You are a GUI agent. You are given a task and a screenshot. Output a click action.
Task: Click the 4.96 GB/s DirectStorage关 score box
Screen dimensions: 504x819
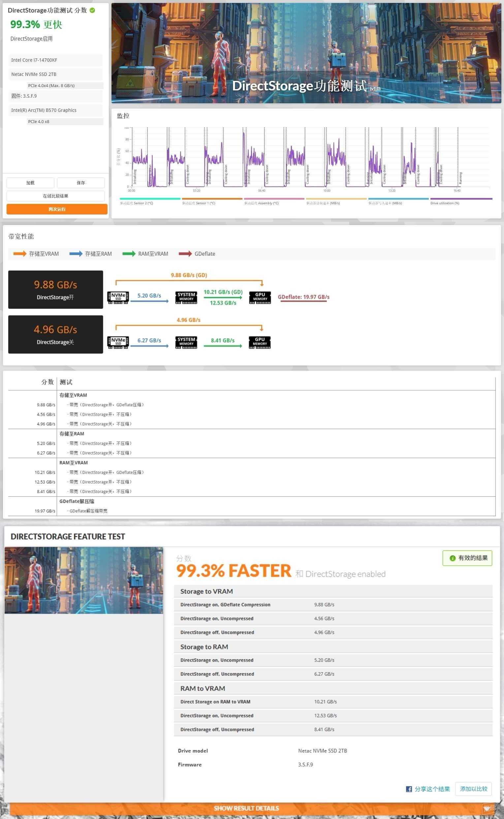[x=56, y=335]
